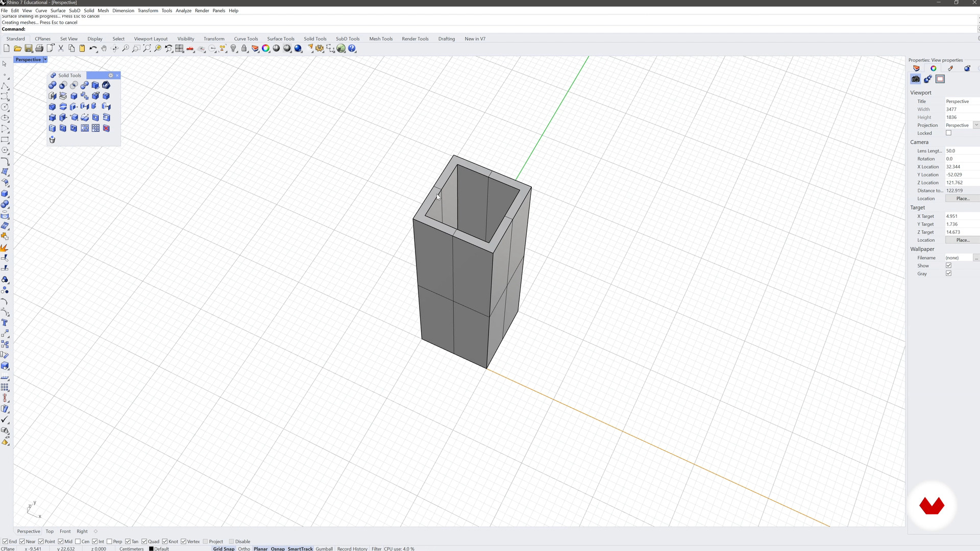Toggle Grid Snap in status bar
980x551 pixels.
(x=224, y=548)
